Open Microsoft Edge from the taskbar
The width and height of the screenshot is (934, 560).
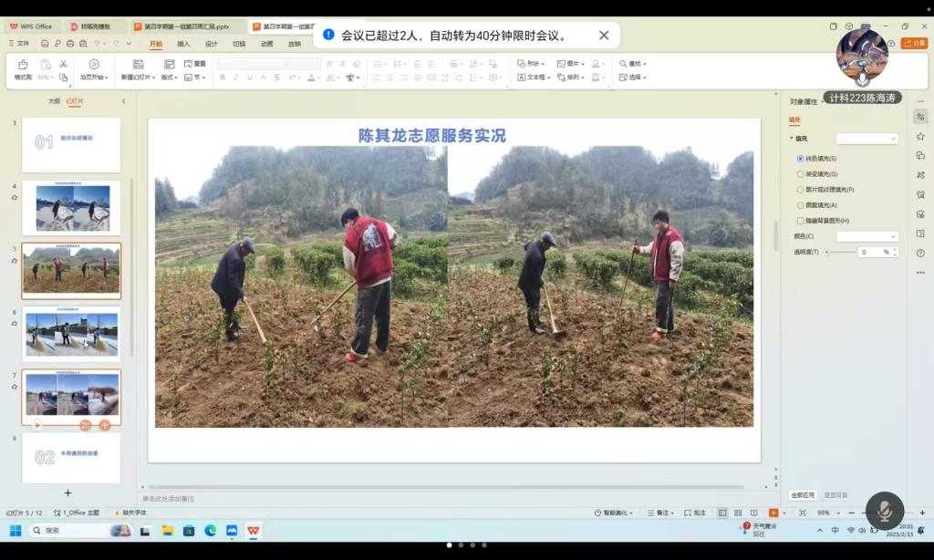click(211, 530)
